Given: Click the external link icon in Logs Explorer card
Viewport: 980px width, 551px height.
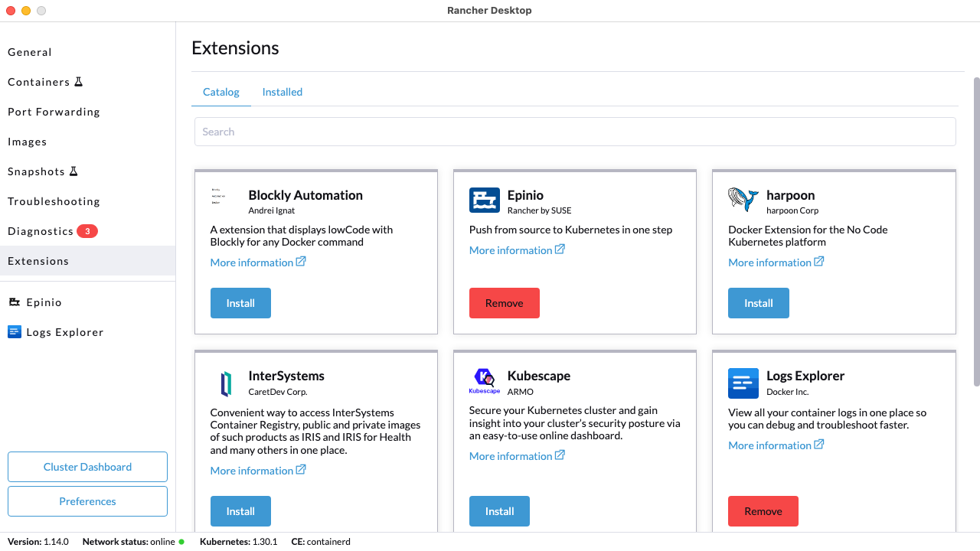Looking at the screenshot, I should [x=819, y=445].
